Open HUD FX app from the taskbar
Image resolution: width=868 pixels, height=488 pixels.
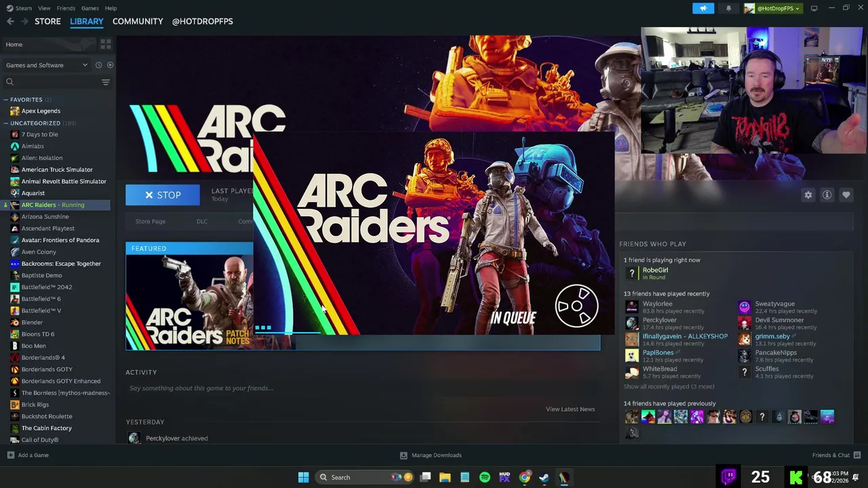[x=504, y=477]
